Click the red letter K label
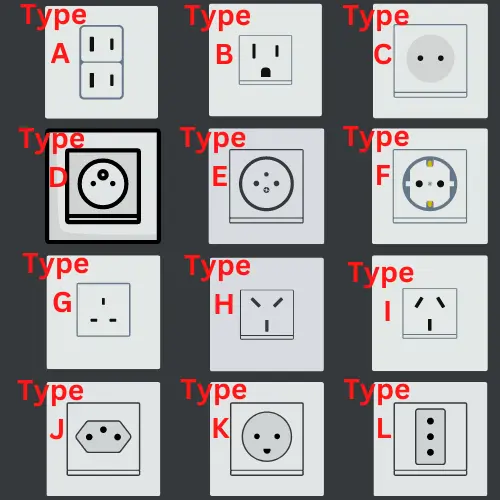The height and width of the screenshot is (500, 500). [x=221, y=428]
